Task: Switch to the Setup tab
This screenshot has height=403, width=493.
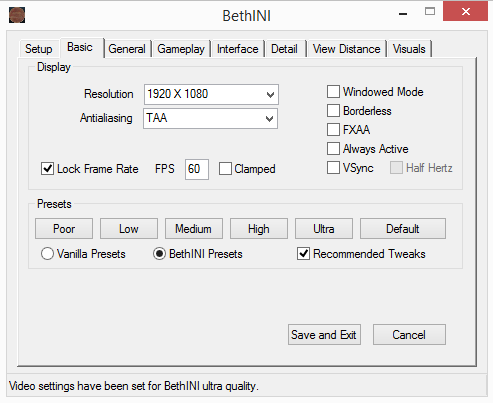Action: click(39, 49)
